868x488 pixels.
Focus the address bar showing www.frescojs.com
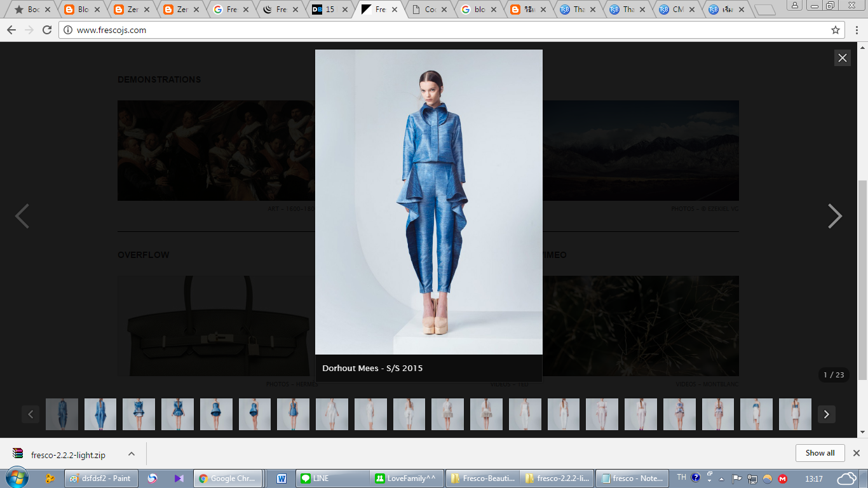(451, 30)
